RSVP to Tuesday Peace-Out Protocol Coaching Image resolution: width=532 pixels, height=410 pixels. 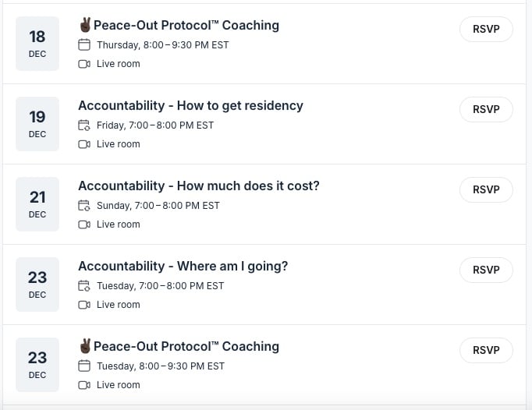tap(486, 351)
